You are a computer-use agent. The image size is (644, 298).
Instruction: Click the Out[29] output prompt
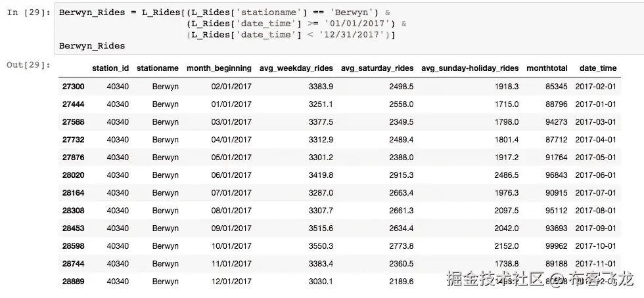(x=29, y=65)
